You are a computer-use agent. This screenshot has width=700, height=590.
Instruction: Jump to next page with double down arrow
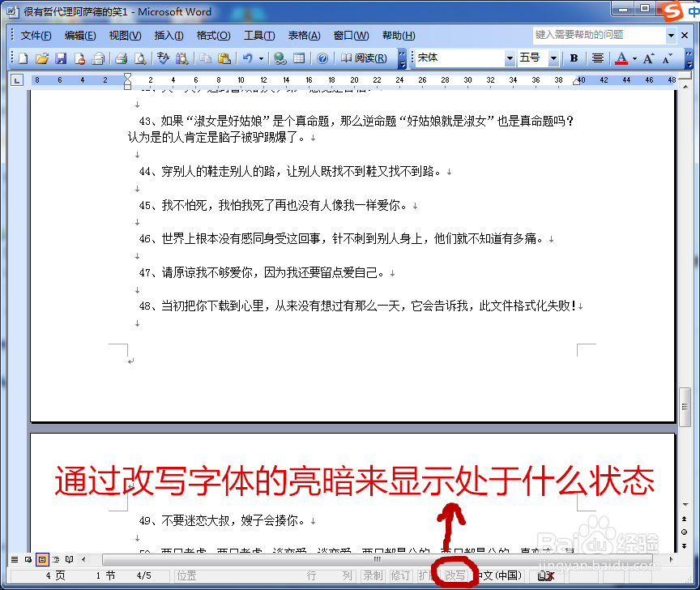[685, 545]
